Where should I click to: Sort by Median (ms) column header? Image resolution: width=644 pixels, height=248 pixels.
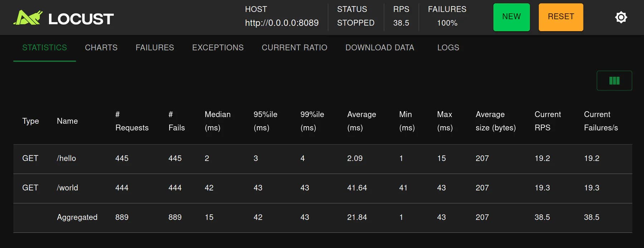(218, 121)
